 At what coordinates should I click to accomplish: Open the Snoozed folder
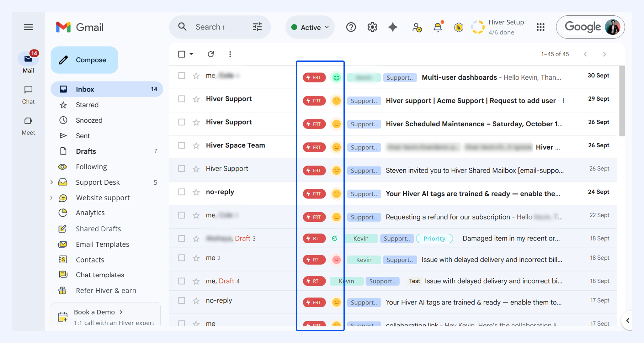(107, 120)
